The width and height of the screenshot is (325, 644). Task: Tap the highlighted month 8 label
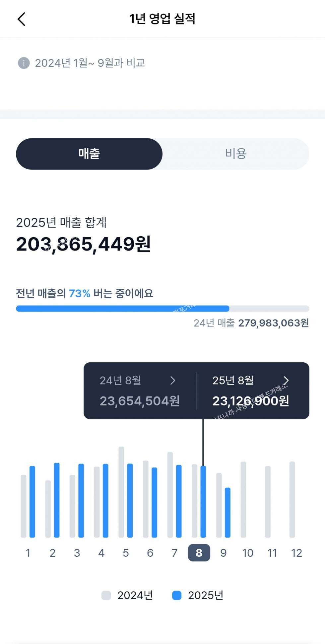199,553
